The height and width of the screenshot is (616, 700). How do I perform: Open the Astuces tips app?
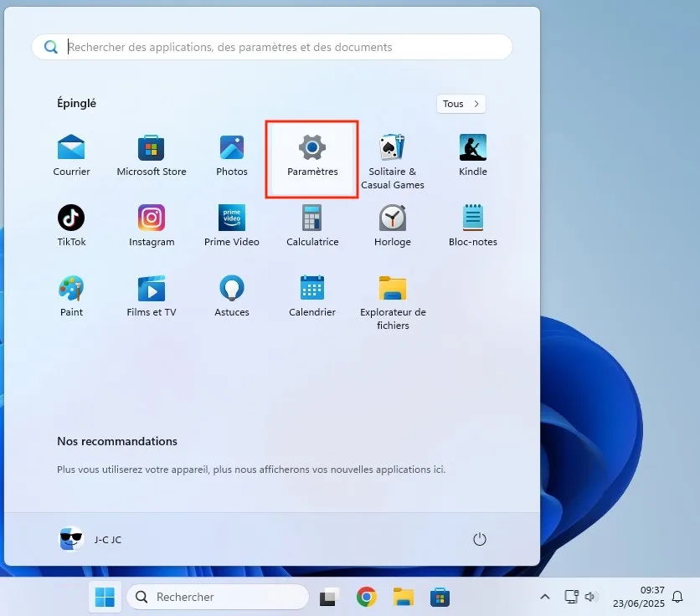pos(232,296)
